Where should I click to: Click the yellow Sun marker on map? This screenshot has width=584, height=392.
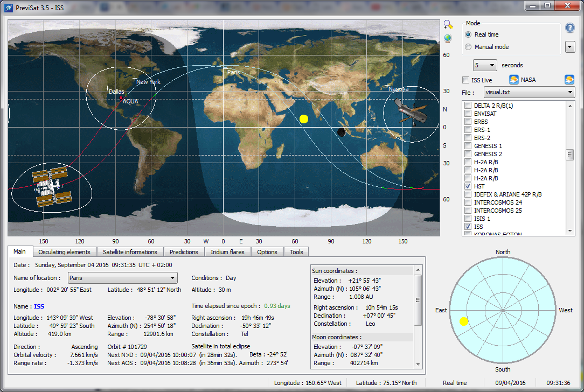pos(304,119)
